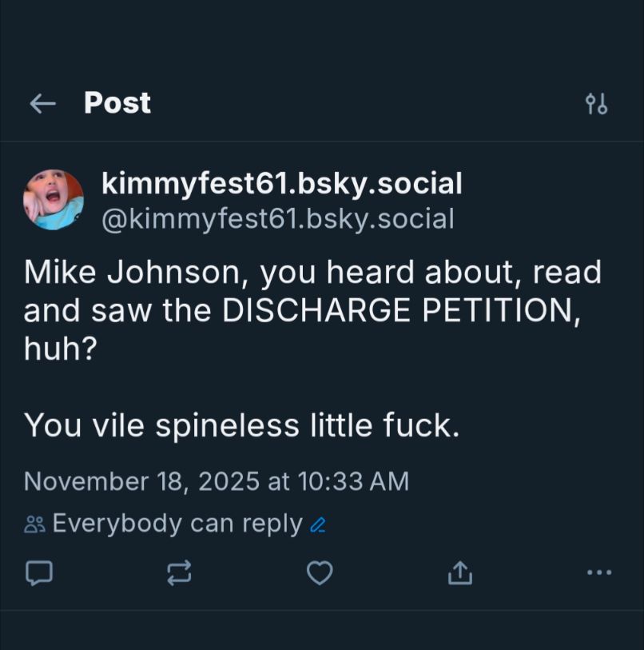The height and width of the screenshot is (650, 644).
Task: Click the "Post" header title
Action: click(x=117, y=102)
